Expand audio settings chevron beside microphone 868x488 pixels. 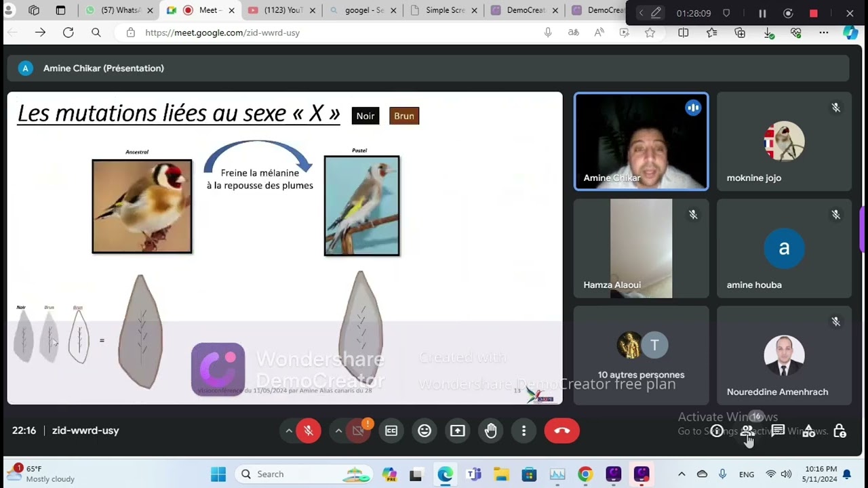289,430
